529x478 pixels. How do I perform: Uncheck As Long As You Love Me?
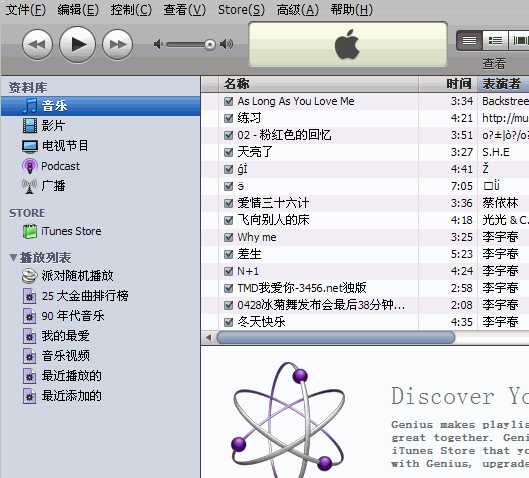point(229,101)
